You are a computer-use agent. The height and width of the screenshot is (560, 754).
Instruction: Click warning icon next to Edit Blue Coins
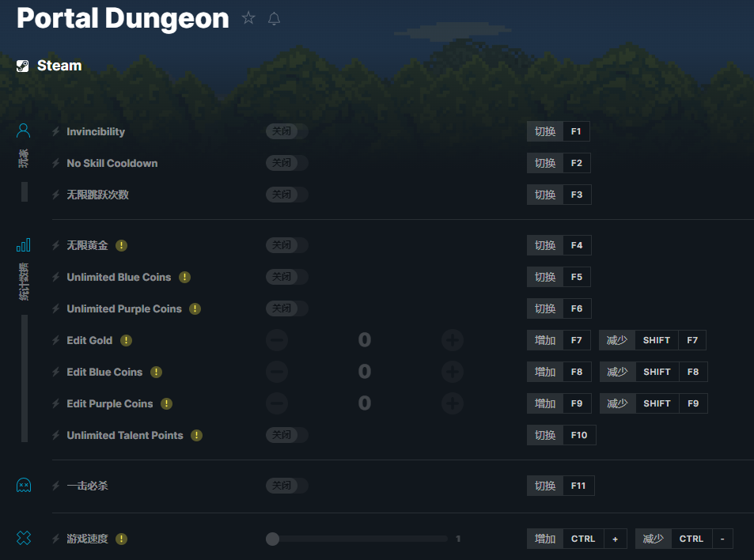tap(157, 372)
